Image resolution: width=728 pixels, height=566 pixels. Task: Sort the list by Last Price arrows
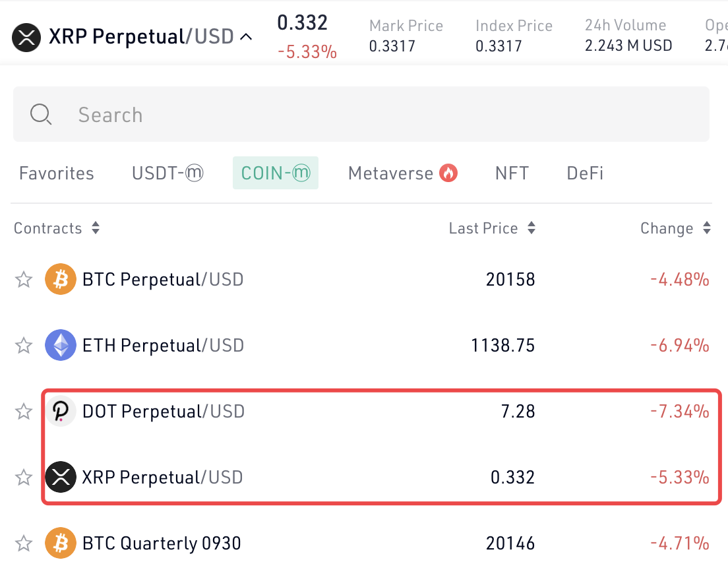pos(531,228)
